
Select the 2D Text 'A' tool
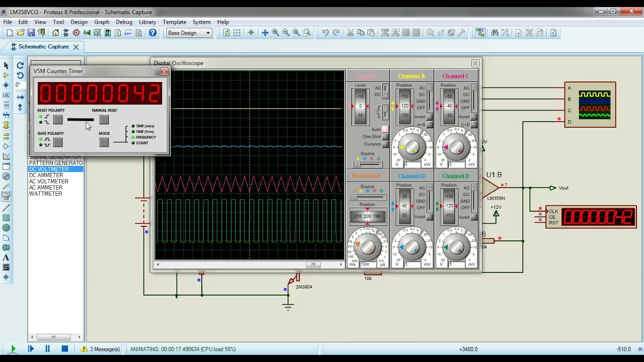point(6,257)
